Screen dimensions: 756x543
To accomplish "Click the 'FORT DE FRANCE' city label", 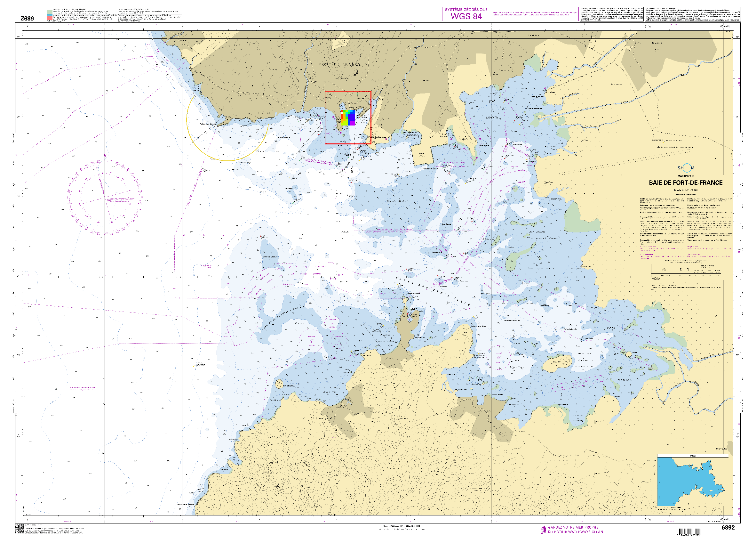I will pyautogui.click(x=340, y=64).
